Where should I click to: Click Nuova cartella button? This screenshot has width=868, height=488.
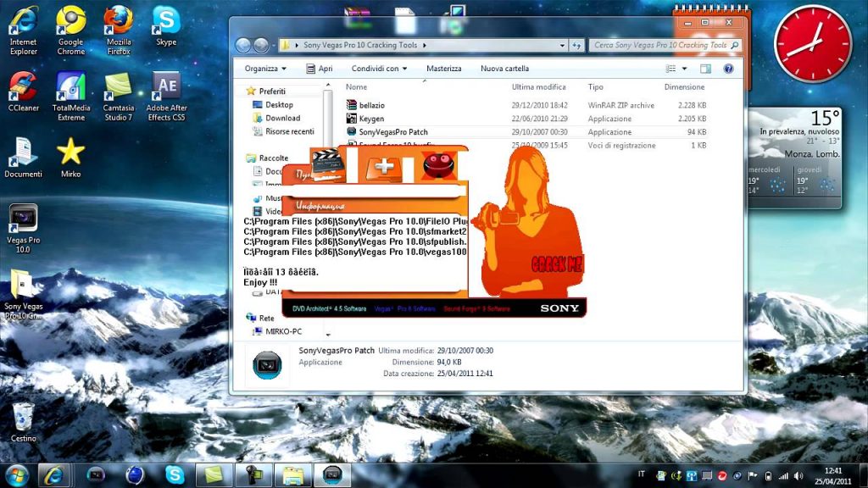[x=504, y=69]
